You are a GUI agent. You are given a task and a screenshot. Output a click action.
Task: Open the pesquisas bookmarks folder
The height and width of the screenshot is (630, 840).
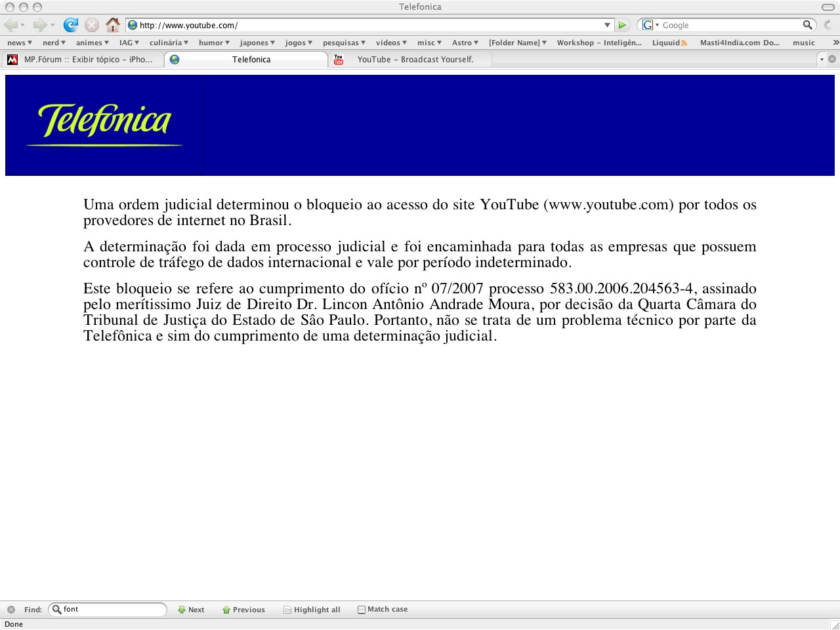point(344,43)
